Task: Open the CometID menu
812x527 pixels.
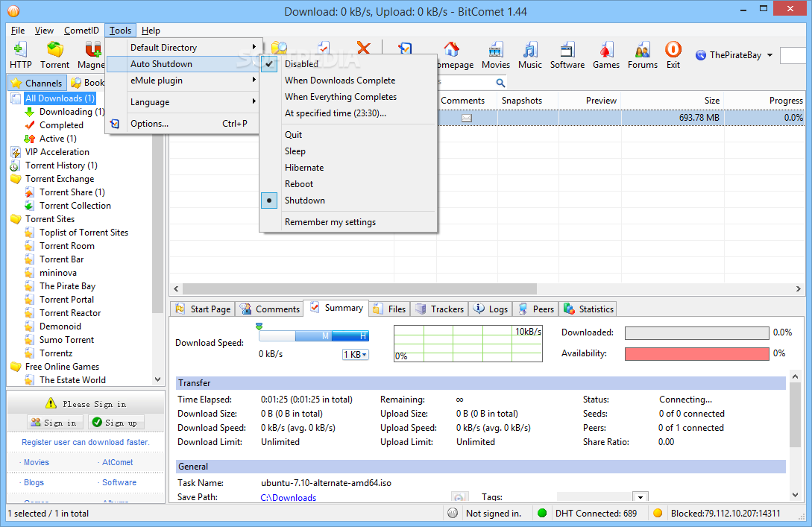Action: [x=81, y=31]
